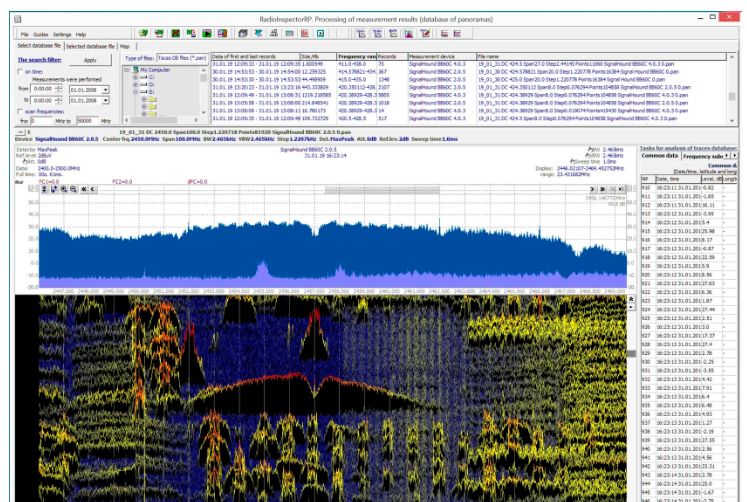747x502 pixels.
Task: Expand the C: drive node
Action: pyautogui.click(x=135, y=77)
